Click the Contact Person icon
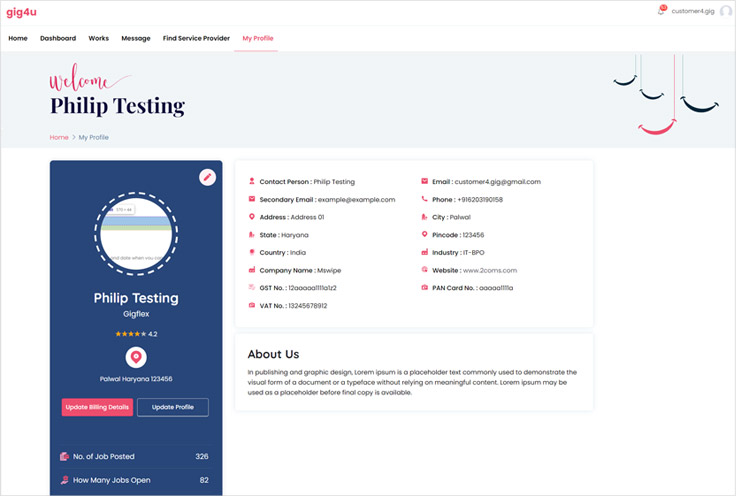 (x=251, y=182)
